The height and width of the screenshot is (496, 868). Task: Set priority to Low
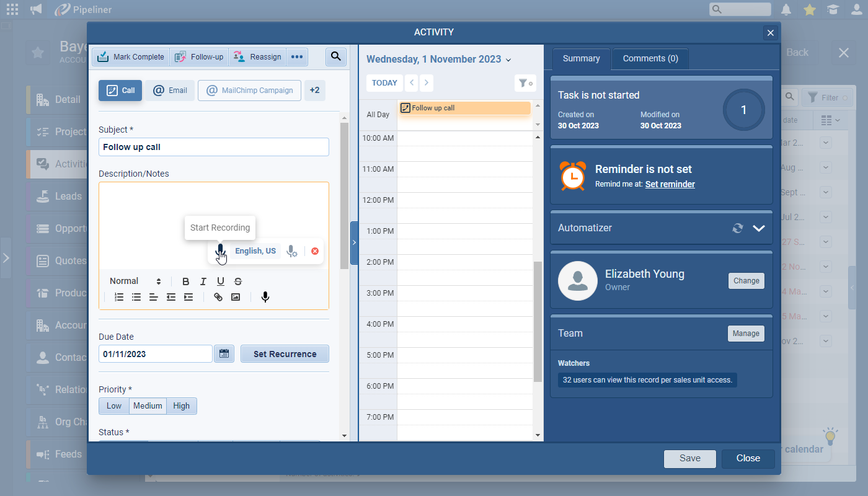pyautogui.click(x=114, y=406)
